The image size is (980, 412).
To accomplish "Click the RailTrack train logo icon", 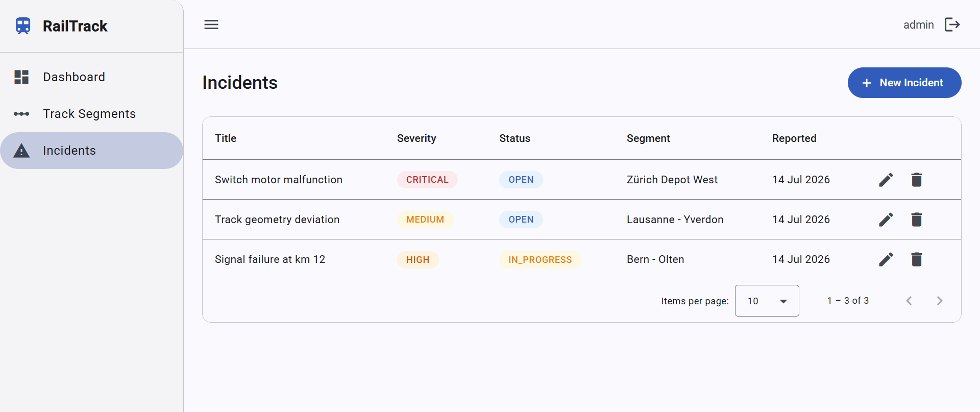I will [23, 26].
